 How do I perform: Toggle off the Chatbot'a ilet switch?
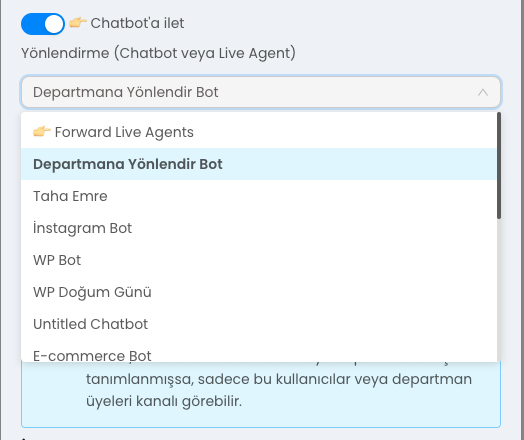coord(43,24)
